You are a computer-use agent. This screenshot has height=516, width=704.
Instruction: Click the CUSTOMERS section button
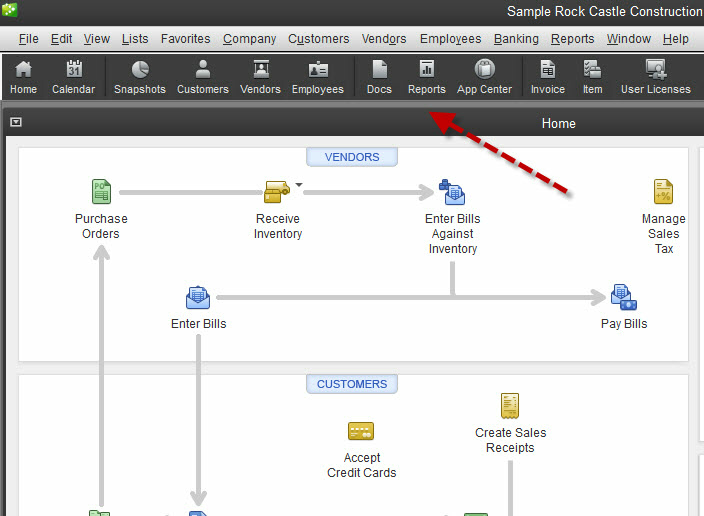tap(352, 384)
